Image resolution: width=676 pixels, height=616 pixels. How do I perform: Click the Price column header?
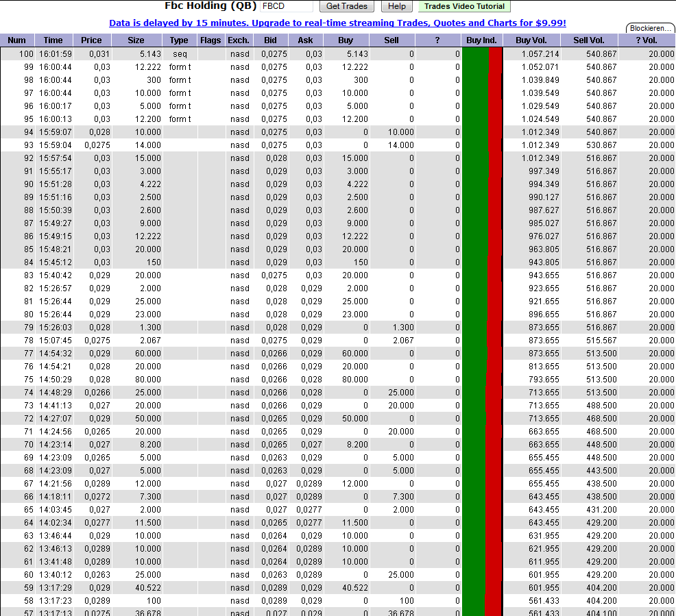pos(91,40)
